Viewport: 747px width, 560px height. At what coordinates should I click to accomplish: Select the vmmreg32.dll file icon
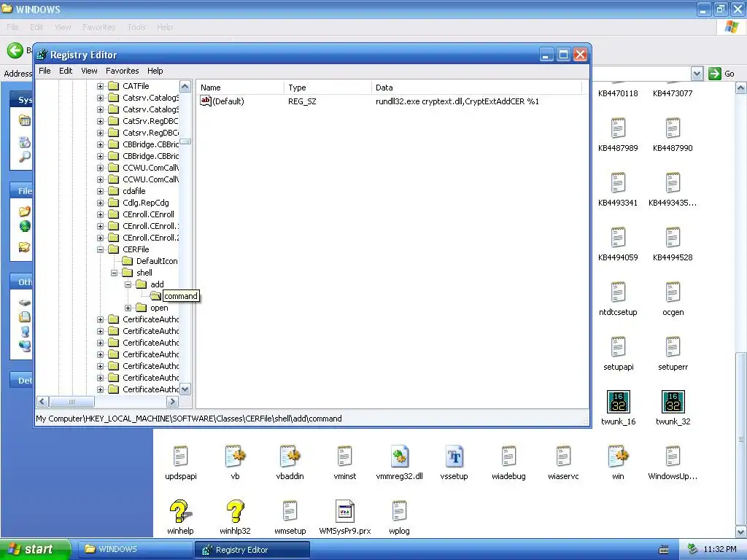[399, 456]
